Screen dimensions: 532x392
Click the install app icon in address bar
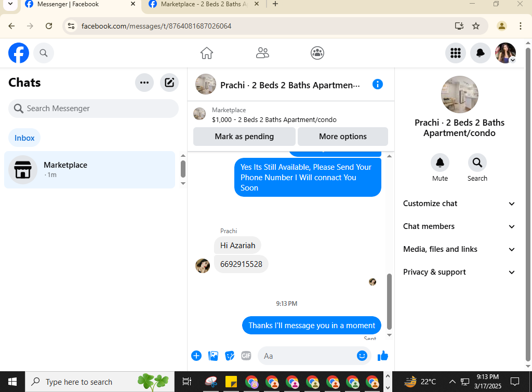click(459, 26)
